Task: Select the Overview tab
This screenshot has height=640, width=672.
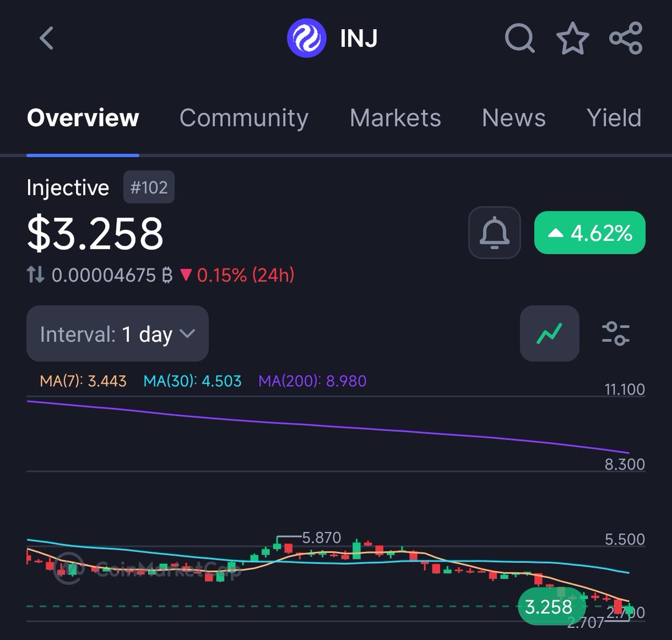Action: (x=83, y=118)
